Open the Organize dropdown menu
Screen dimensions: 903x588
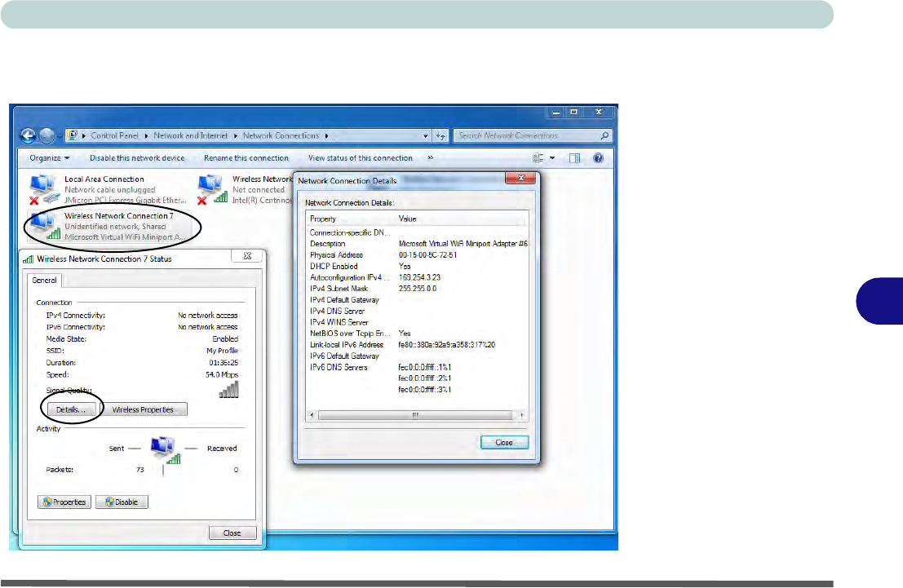pos(49,157)
